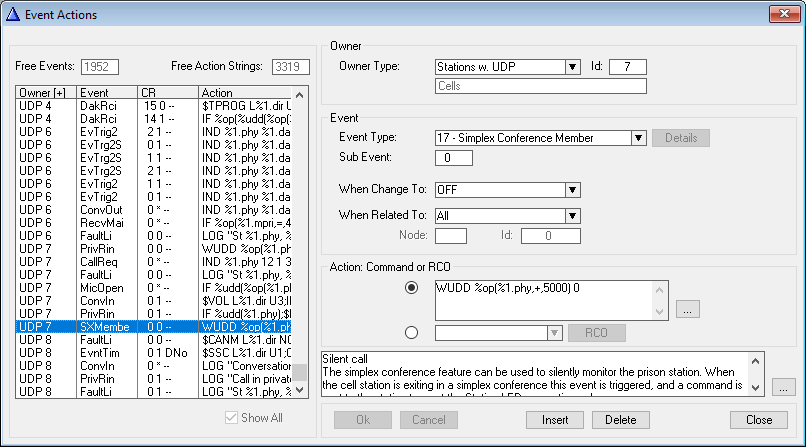Click the Action column header
Image resolution: width=806 pixels, height=447 pixels.
click(x=245, y=92)
